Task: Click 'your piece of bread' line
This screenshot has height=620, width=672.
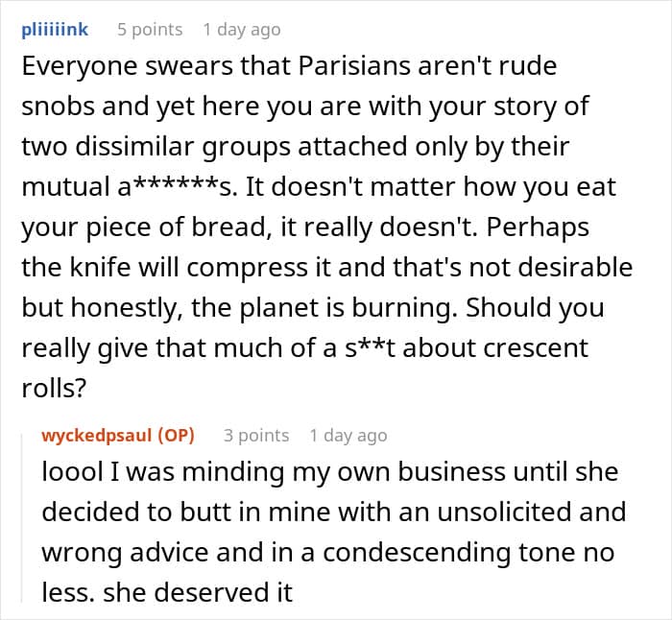Action: coord(144,227)
